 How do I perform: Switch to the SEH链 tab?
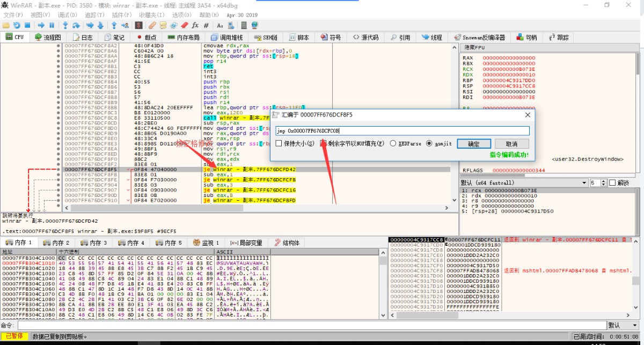(265, 38)
